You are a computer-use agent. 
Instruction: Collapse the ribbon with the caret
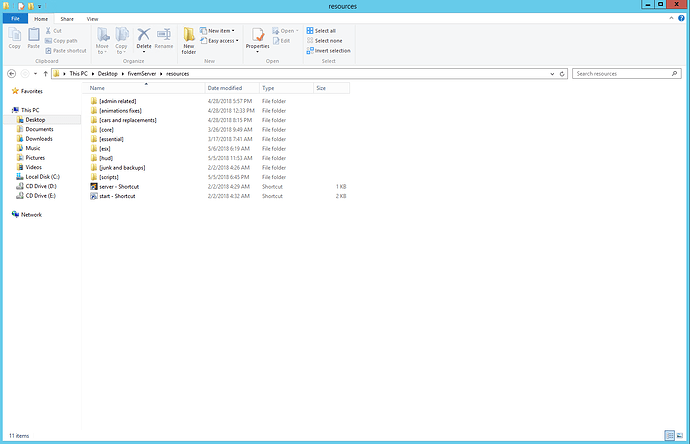[x=671, y=18]
